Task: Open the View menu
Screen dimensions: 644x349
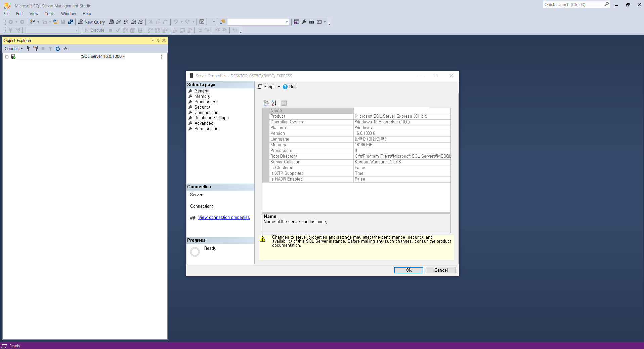Action: 34,14
